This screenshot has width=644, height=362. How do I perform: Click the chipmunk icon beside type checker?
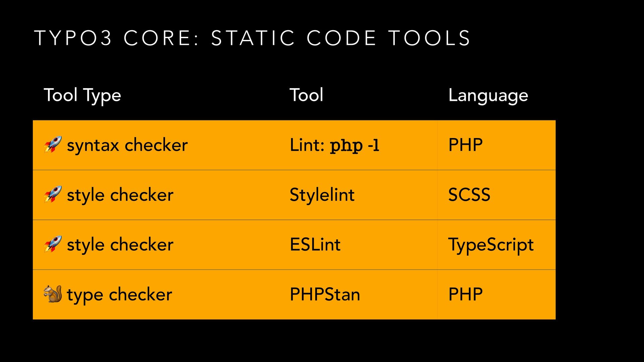(x=53, y=294)
